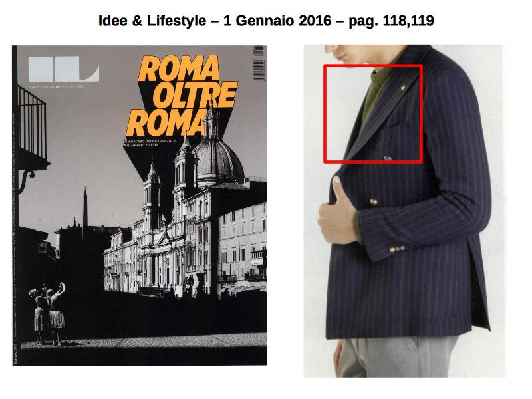Click the gold sleeve cuff buttons
Image resolution: width=532 pixels, height=399 pixels.
click(396, 249)
